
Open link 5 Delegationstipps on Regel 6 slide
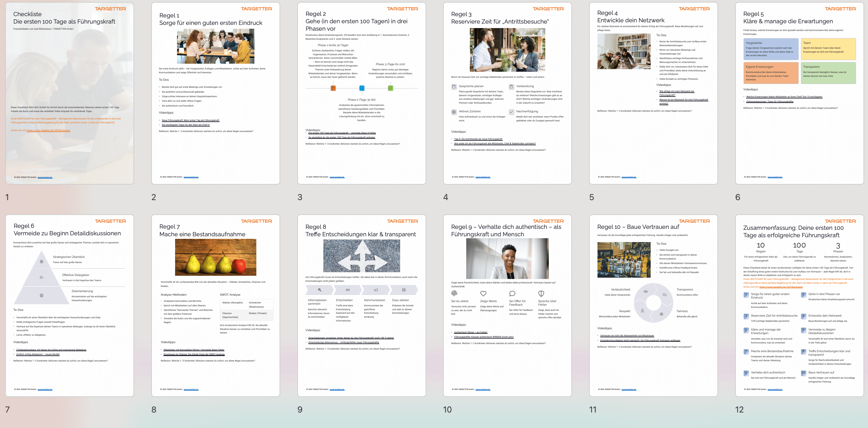pos(51,350)
